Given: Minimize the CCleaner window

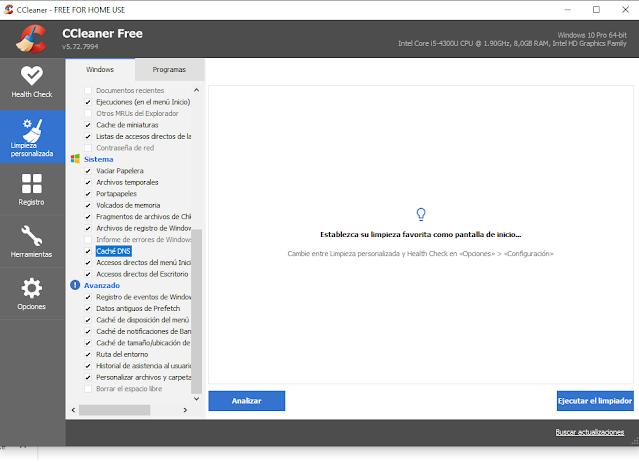Looking at the screenshot, I should [x=567, y=9].
